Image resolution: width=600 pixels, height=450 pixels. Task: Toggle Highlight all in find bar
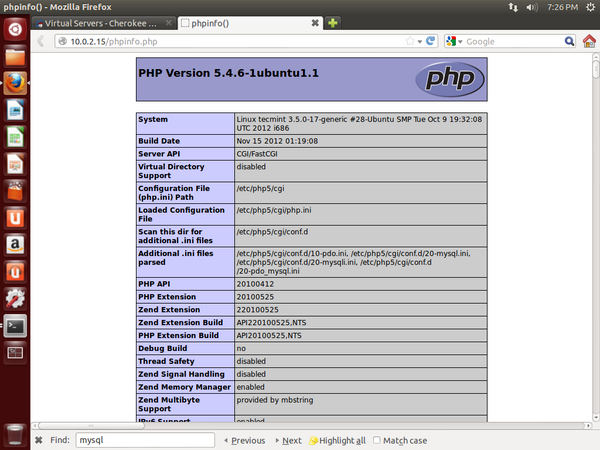pos(337,440)
